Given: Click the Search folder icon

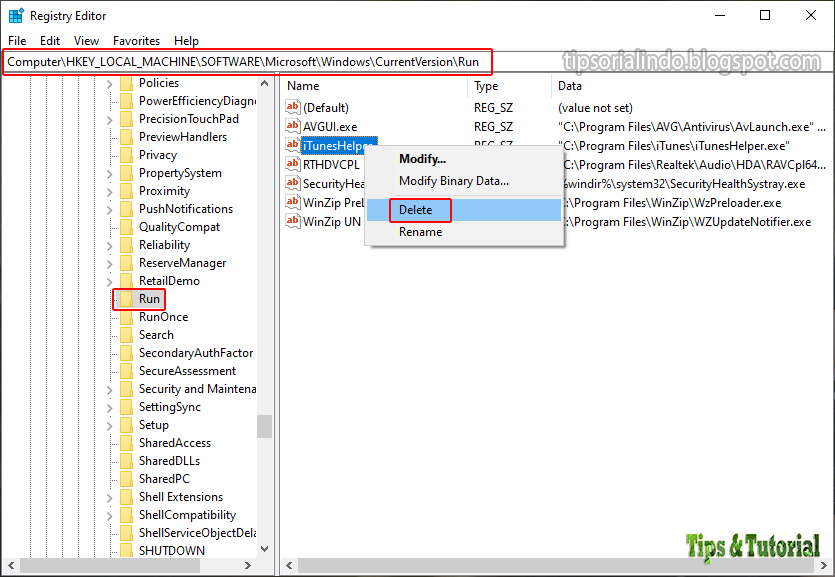Looking at the screenshot, I should click(126, 335).
